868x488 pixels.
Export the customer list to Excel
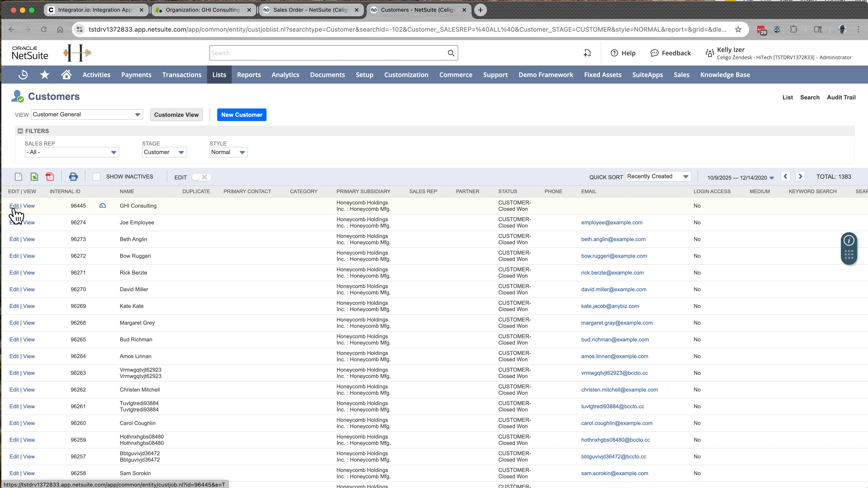(x=34, y=176)
